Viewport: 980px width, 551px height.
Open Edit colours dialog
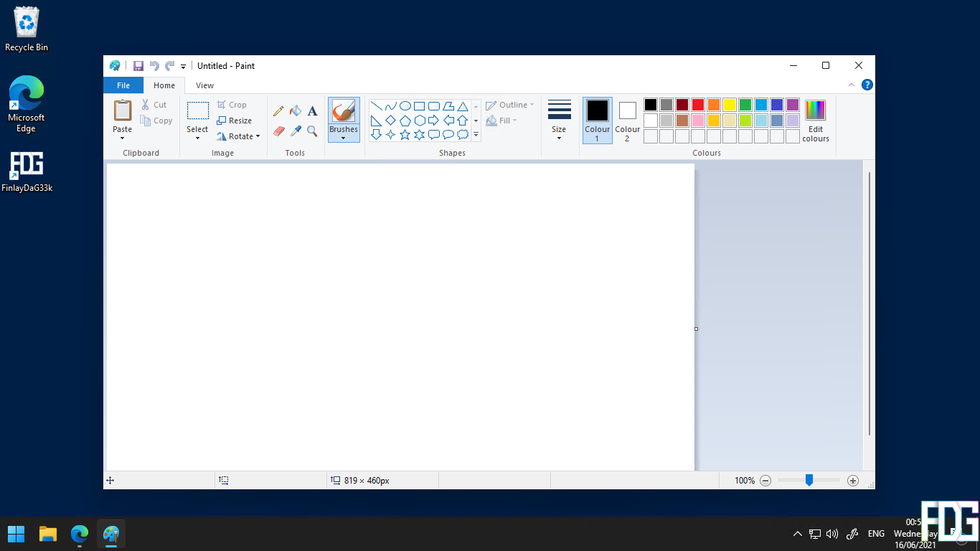point(815,120)
